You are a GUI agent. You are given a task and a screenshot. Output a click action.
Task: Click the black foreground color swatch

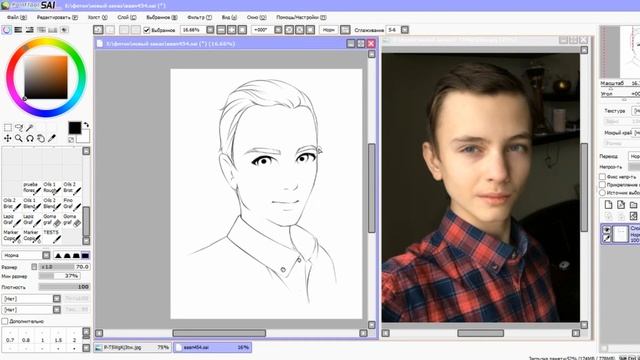click(75, 128)
